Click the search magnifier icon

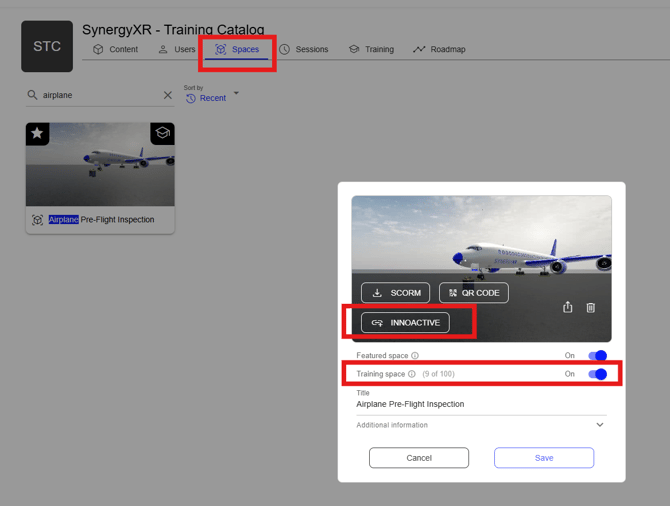33,95
